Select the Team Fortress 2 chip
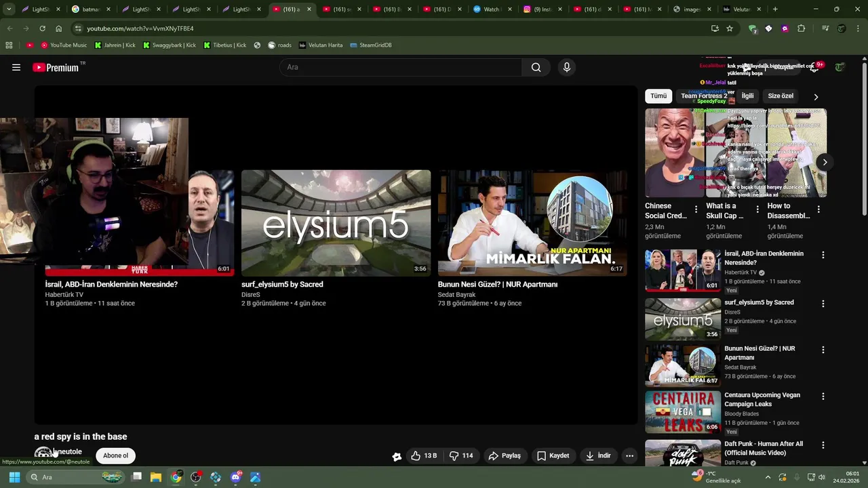This screenshot has height=488, width=868. (x=703, y=96)
